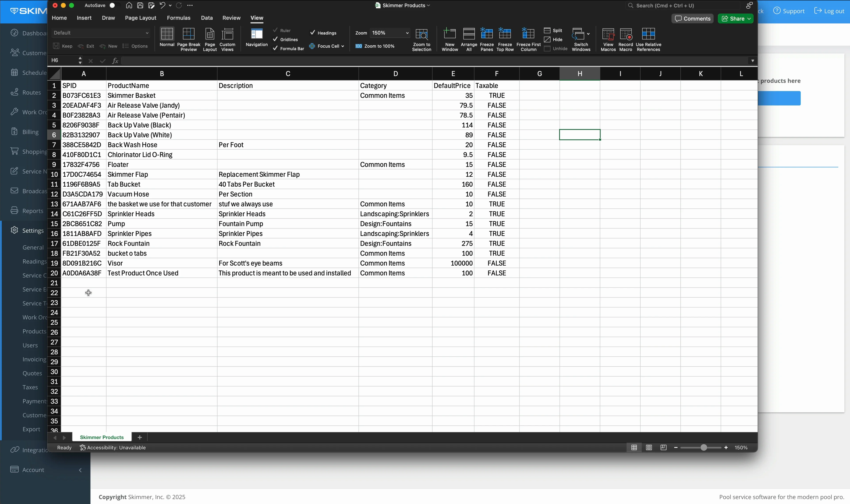Image resolution: width=850 pixels, height=504 pixels.
Task: Click the Save icon in title bar
Action: 140,6
